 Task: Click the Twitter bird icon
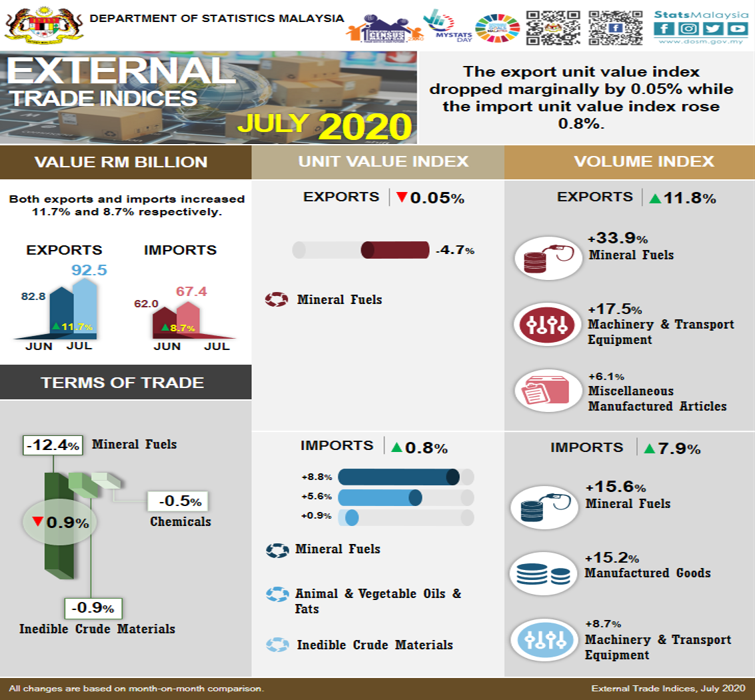pyautogui.click(x=713, y=29)
